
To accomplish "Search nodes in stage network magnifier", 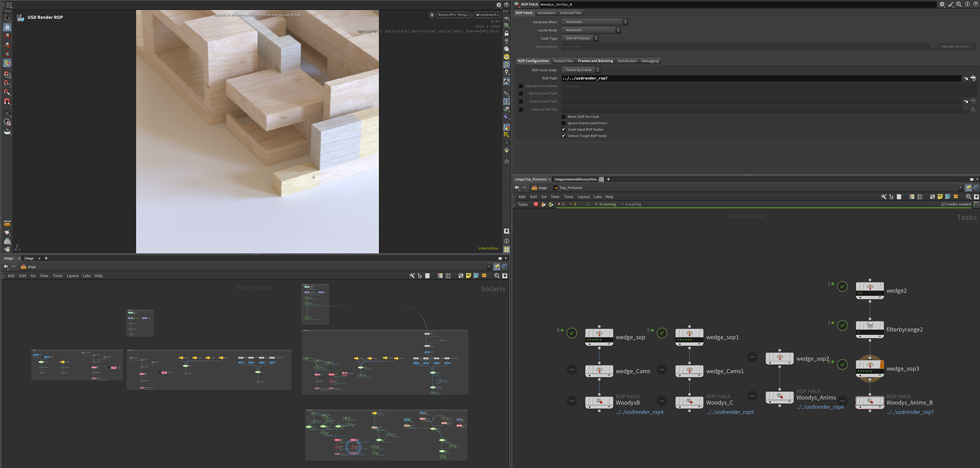I will [x=497, y=276].
